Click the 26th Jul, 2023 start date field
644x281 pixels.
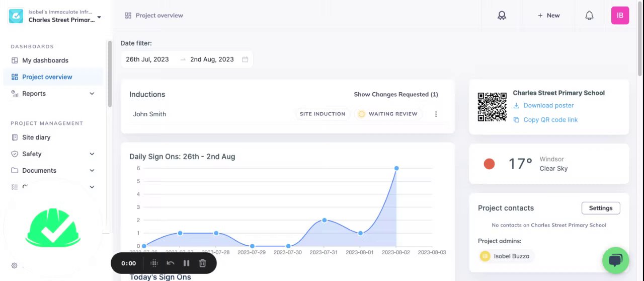coord(147,59)
